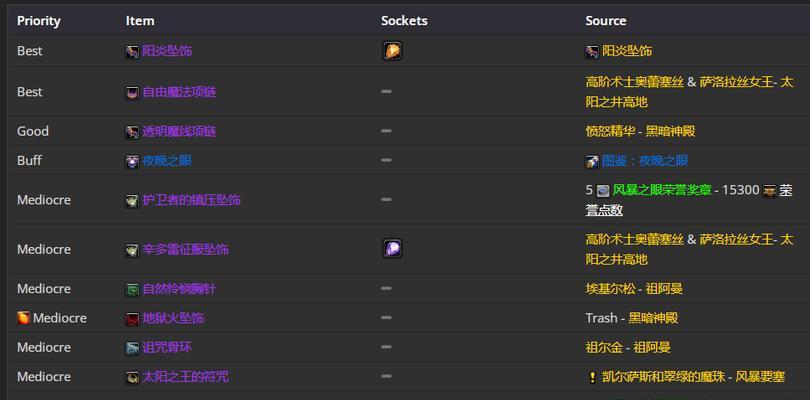Sort table by Priority column header

39,21
